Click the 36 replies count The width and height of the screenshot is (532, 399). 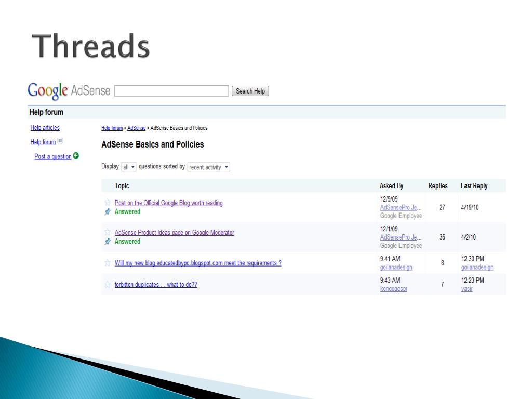(442, 237)
